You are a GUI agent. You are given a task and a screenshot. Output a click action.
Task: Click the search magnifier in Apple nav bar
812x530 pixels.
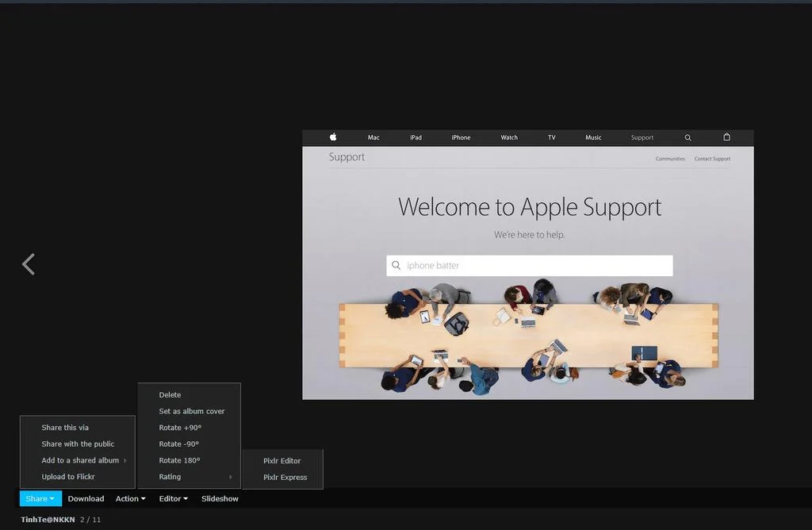tap(688, 138)
